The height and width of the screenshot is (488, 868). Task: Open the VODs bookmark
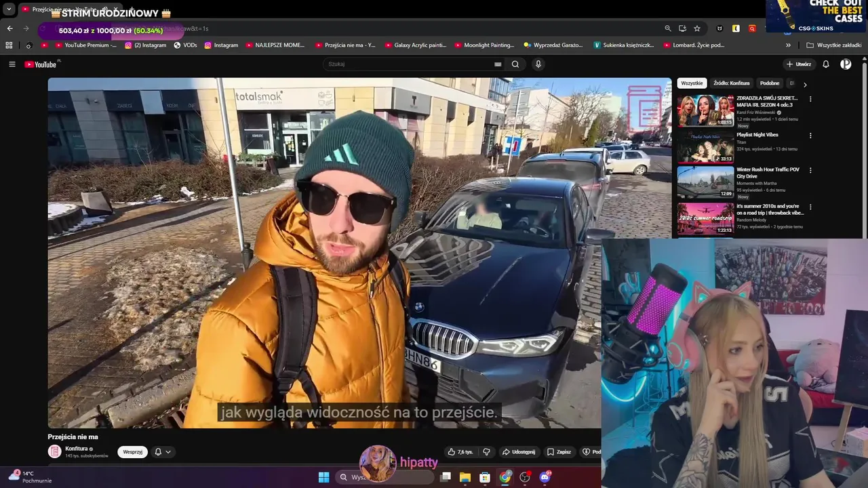[x=185, y=45]
